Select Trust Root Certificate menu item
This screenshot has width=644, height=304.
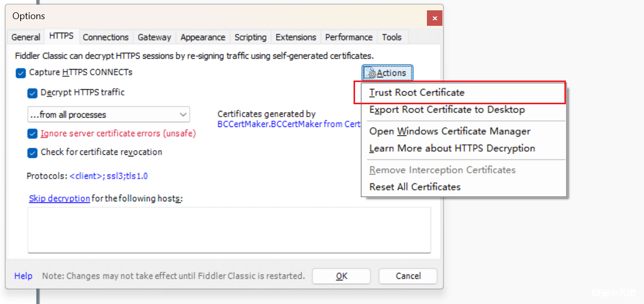417,93
